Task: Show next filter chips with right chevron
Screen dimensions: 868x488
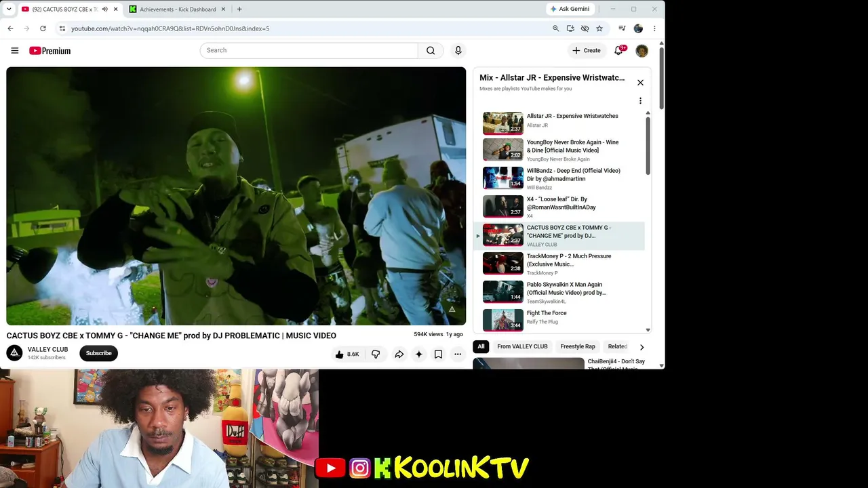Action: (x=642, y=347)
